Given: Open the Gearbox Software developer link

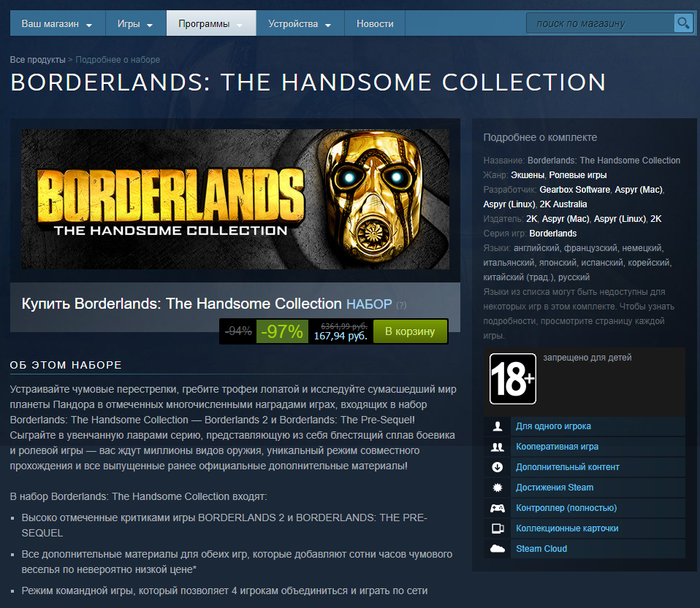Looking at the screenshot, I should [575, 190].
